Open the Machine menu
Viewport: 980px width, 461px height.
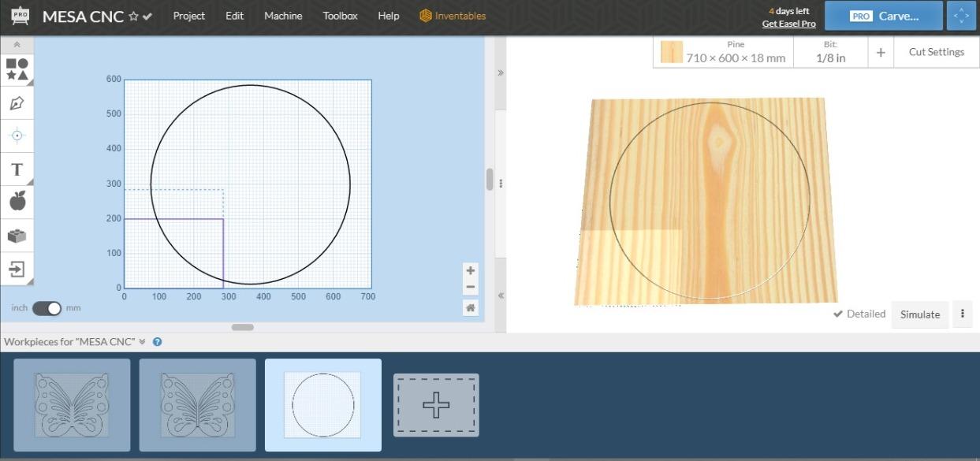pos(283,16)
